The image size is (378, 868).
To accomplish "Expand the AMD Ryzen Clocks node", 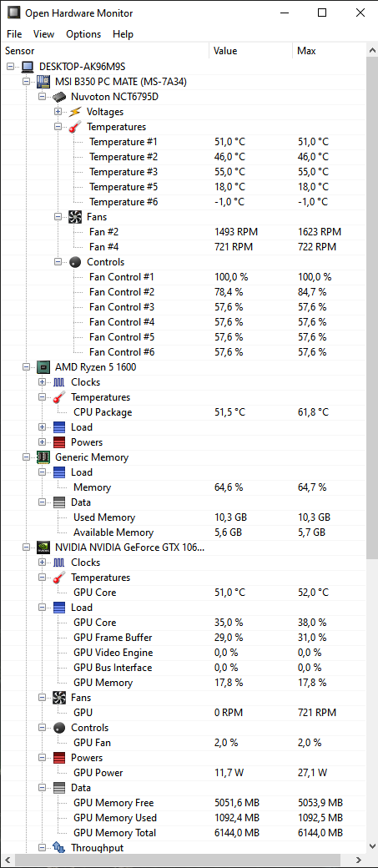I will point(42,382).
